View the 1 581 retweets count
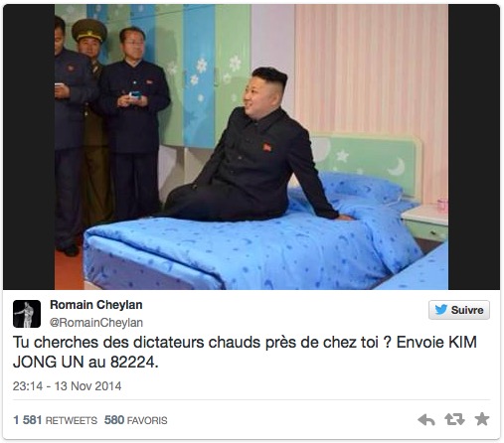Viewport: 504px width, 443px height. 27,420
